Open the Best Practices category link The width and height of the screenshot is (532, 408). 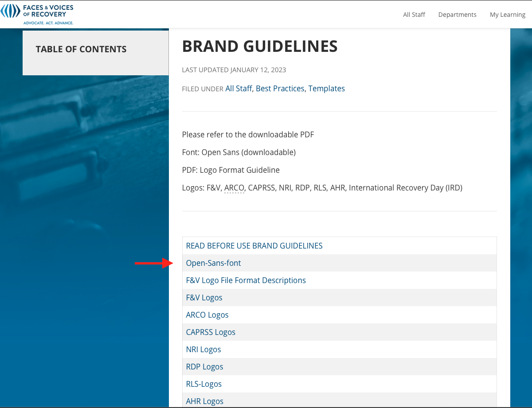click(280, 89)
